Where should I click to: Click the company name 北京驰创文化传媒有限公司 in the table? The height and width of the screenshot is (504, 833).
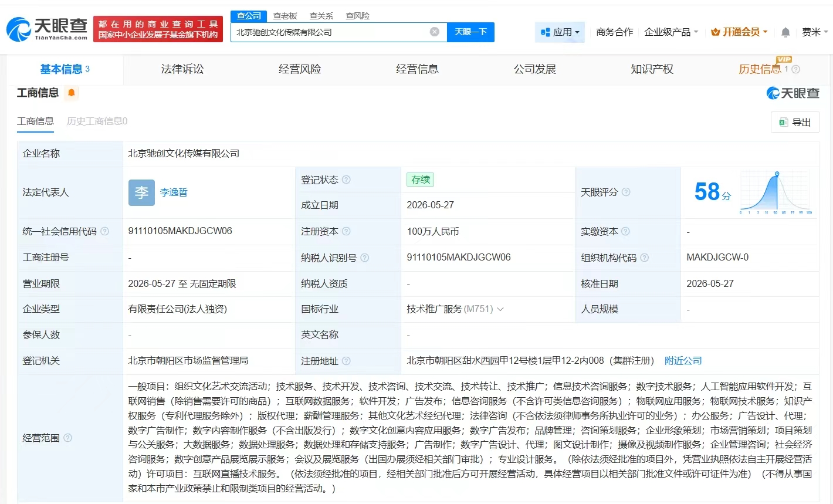[x=184, y=154]
